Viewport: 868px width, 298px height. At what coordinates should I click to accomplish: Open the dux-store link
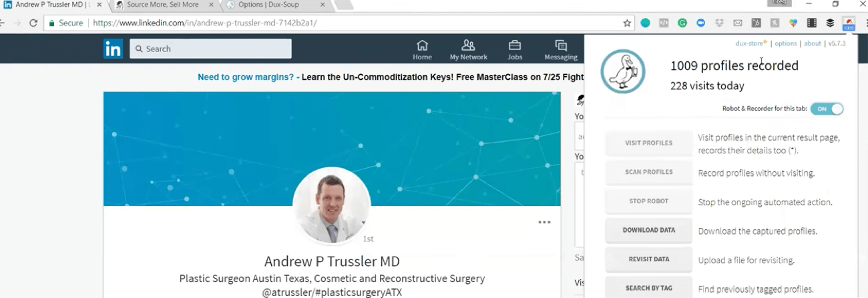click(x=750, y=43)
